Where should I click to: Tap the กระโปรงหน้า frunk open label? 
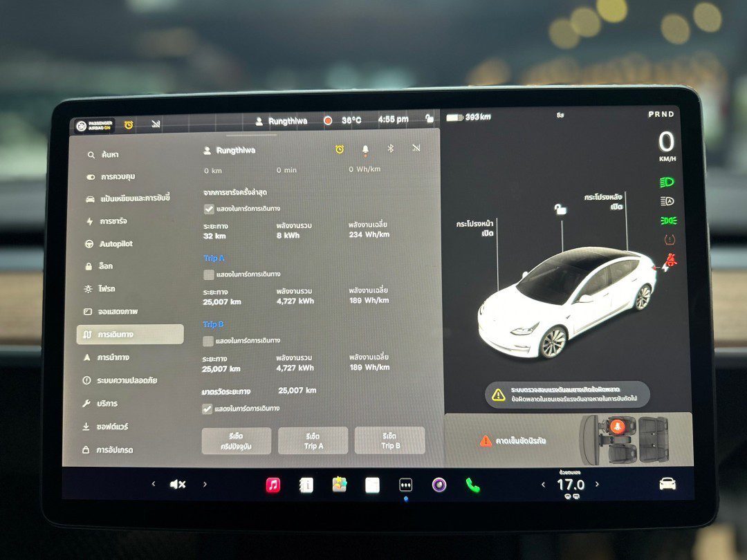click(475, 229)
